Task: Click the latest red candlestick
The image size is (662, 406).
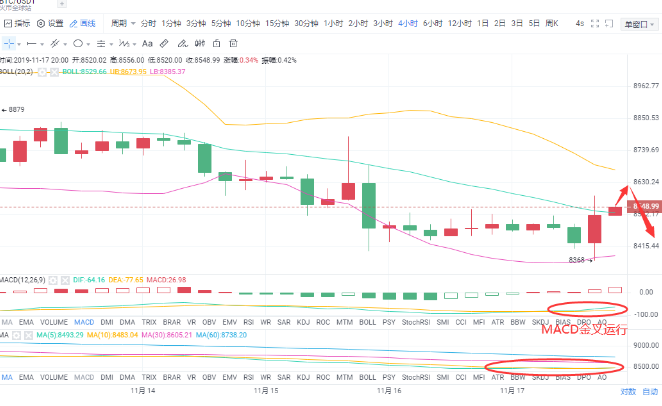Action: [615, 211]
